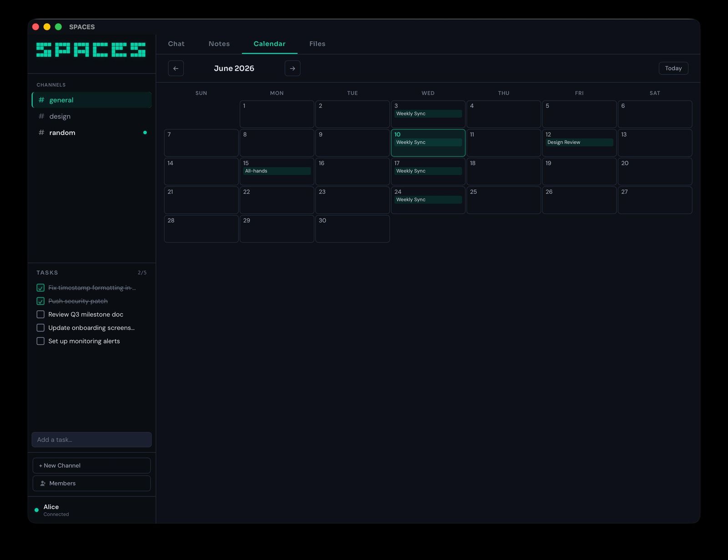Click the SPACES window title text
The height and width of the screenshot is (560, 728).
82,27
